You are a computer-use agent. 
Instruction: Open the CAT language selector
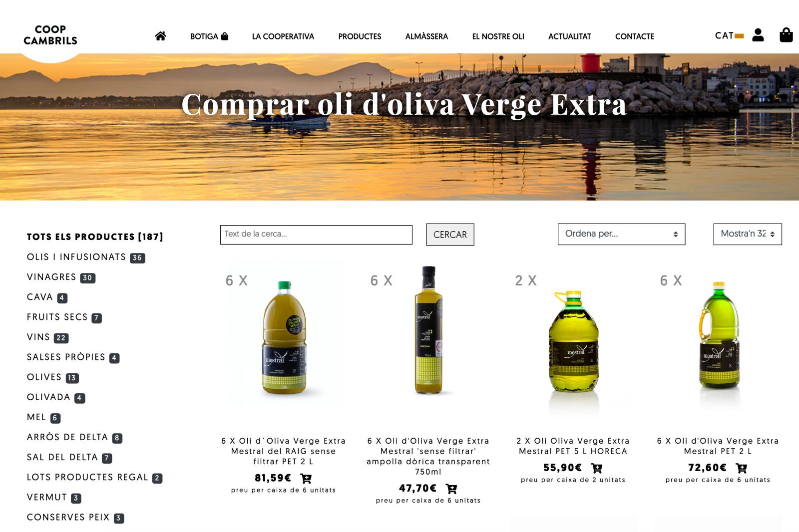pos(729,35)
